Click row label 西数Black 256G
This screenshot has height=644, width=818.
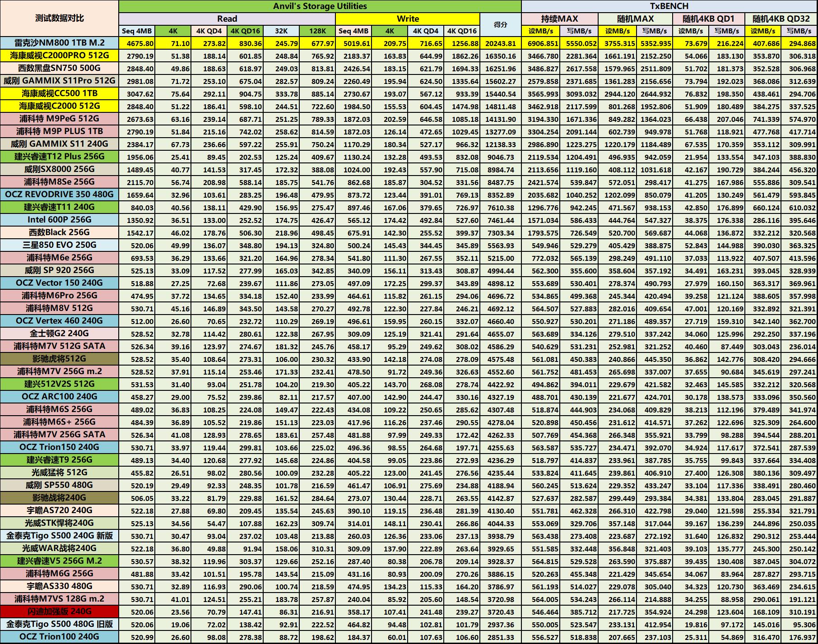[59, 232]
